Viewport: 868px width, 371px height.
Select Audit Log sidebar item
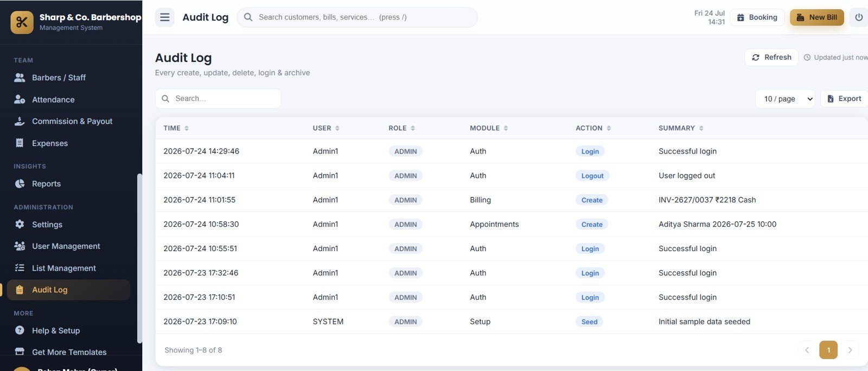click(x=68, y=290)
